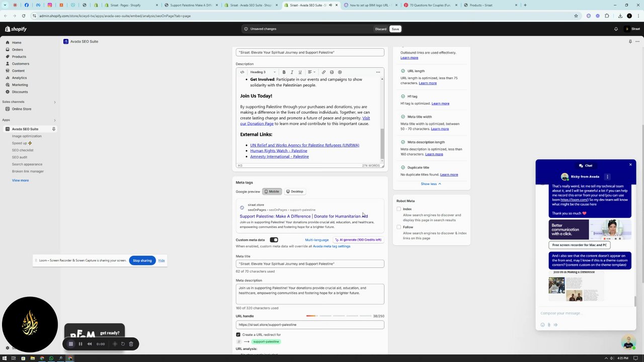The height and width of the screenshot is (362, 644).
Task: Pin the Avada SEO Suite app
Action: [x=54, y=129]
